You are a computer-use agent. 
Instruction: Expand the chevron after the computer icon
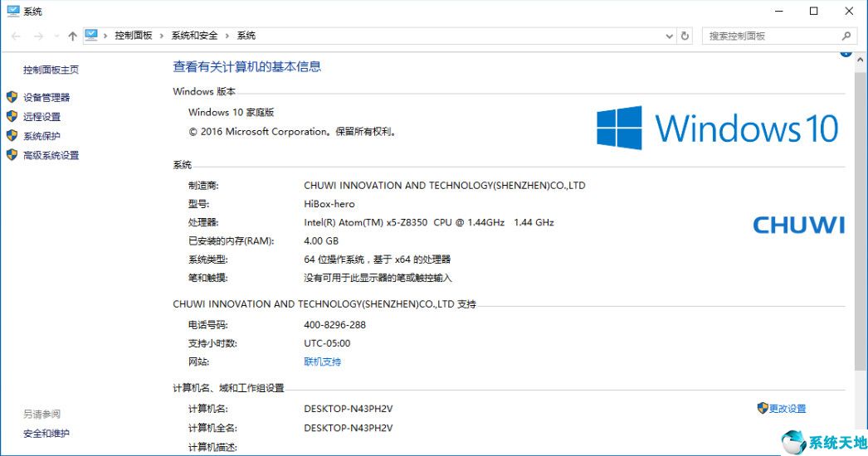coord(105,36)
